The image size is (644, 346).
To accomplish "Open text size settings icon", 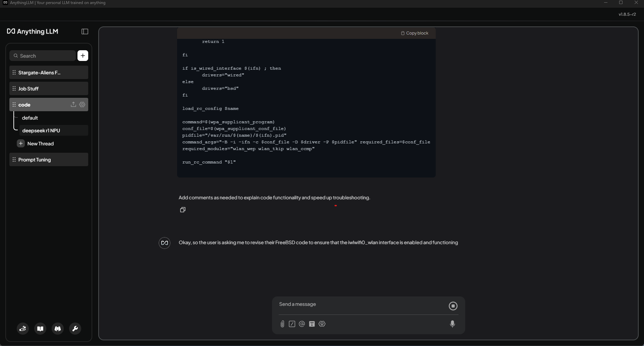I will coord(312,324).
